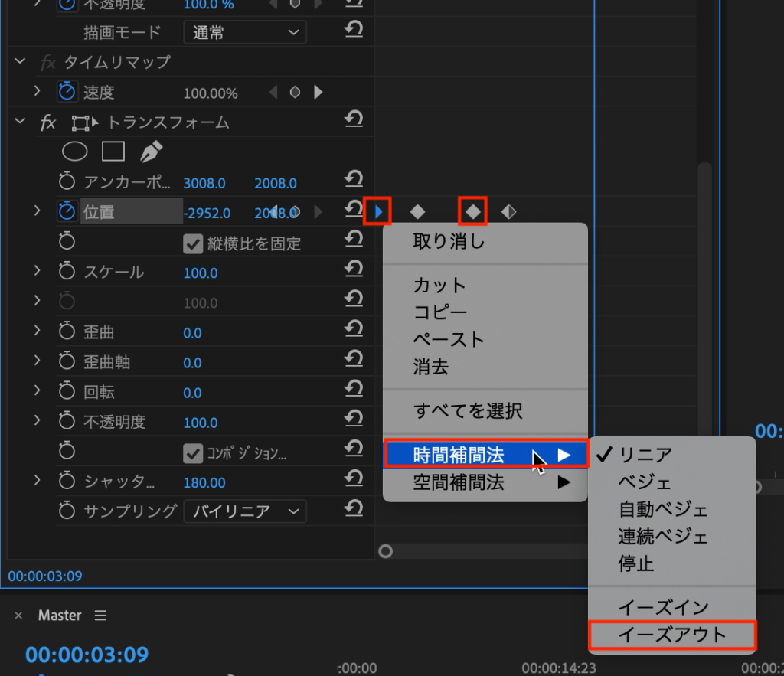Reset スケール parameter value
This screenshot has width=784, height=676.
click(354, 269)
